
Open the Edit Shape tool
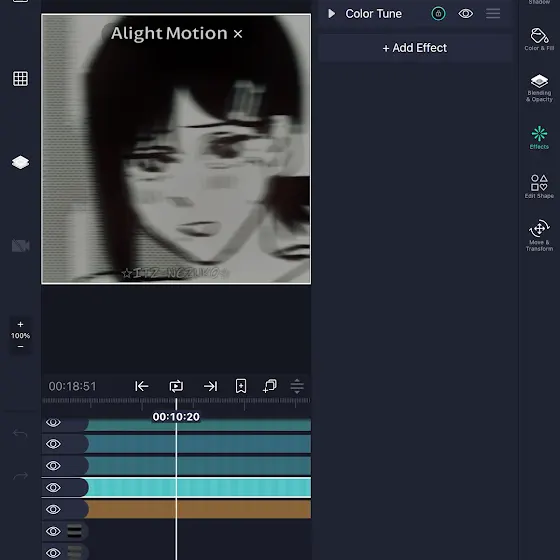tap(539, 186)
